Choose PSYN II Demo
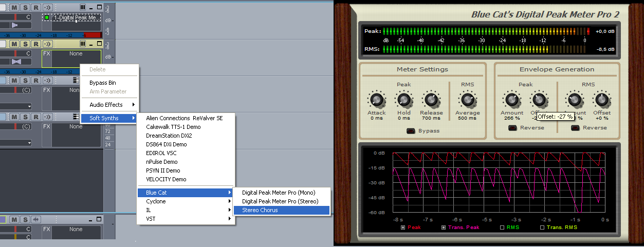This screenshot has width=644, height=247. point(185,170)
